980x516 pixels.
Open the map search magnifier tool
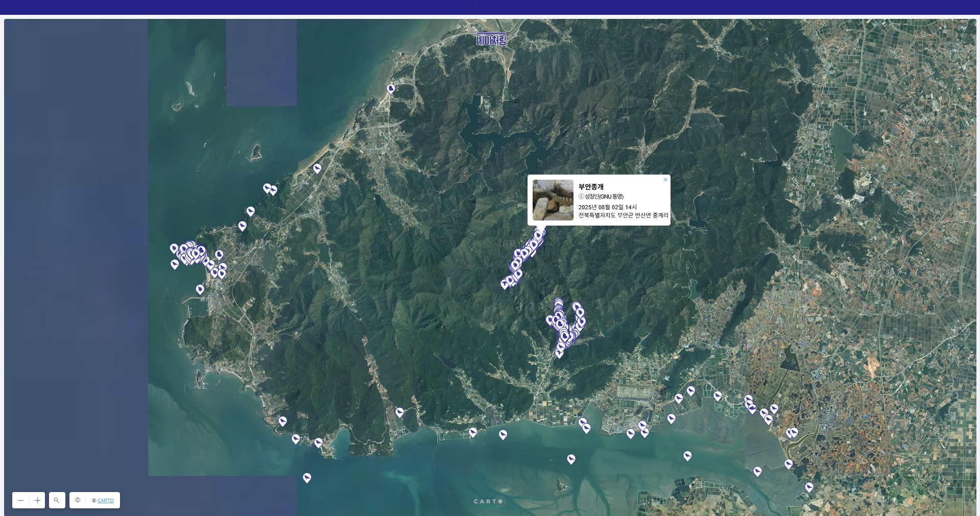click(57, 500)
